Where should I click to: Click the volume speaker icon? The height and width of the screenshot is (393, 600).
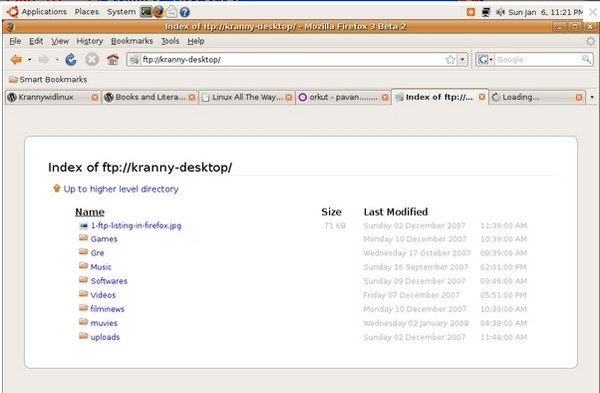click(500, 12)
